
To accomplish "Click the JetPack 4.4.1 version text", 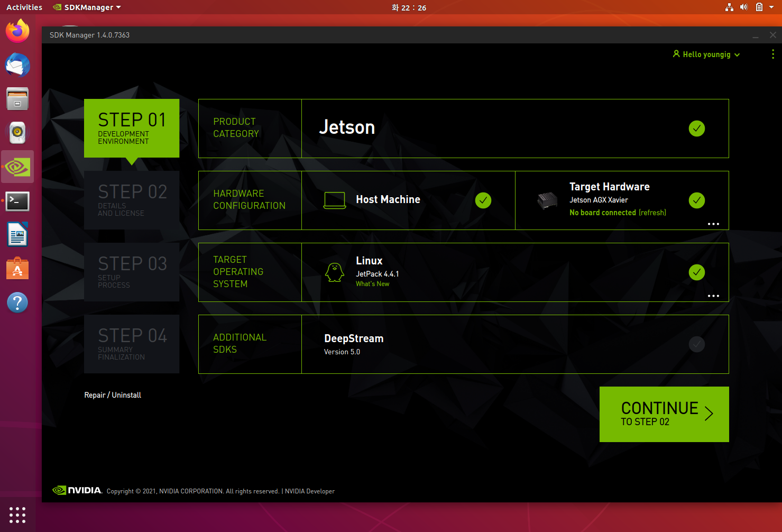I will tap(377, 274).
